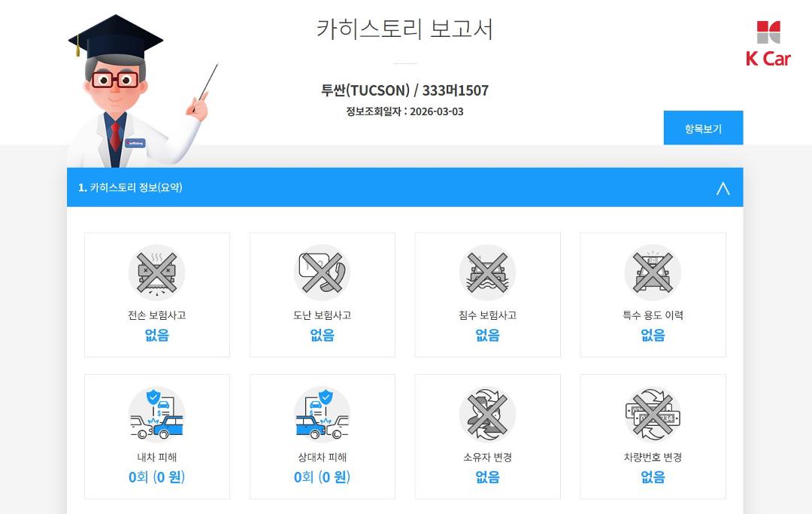Click the 특수 용도 이력 icon
The width and height of the screenshot is (812, 514).
pos(653,272)
